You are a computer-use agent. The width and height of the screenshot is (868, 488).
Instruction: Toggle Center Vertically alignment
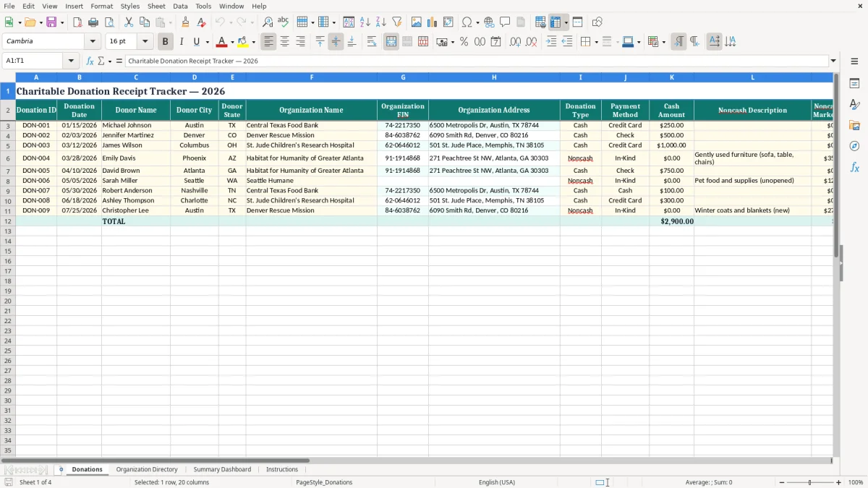coord(336,42)
